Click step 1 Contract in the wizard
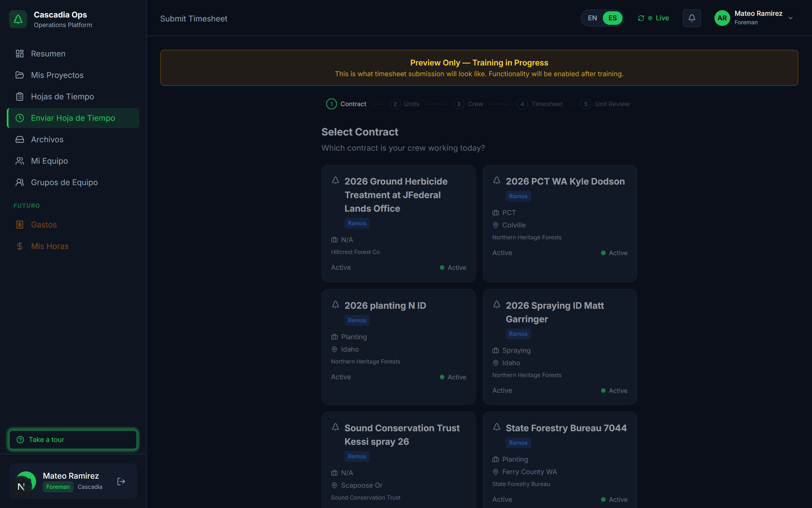 (346, 104)
